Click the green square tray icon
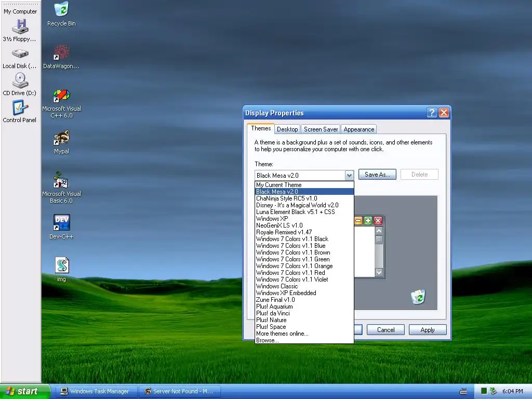 484,391
